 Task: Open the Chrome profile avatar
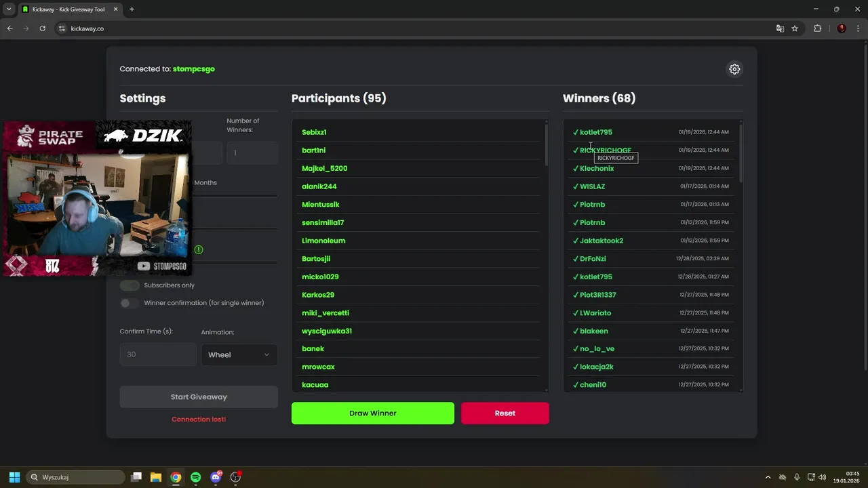coord(842,28)
